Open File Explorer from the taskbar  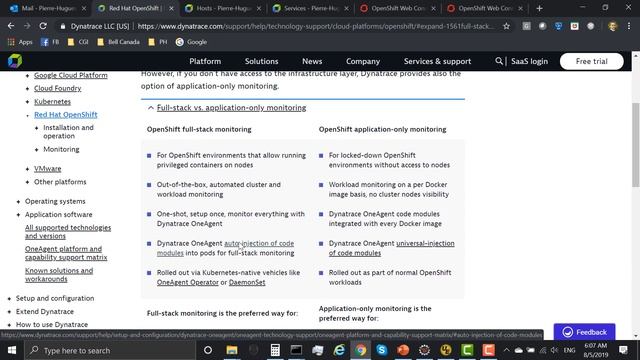232,350
